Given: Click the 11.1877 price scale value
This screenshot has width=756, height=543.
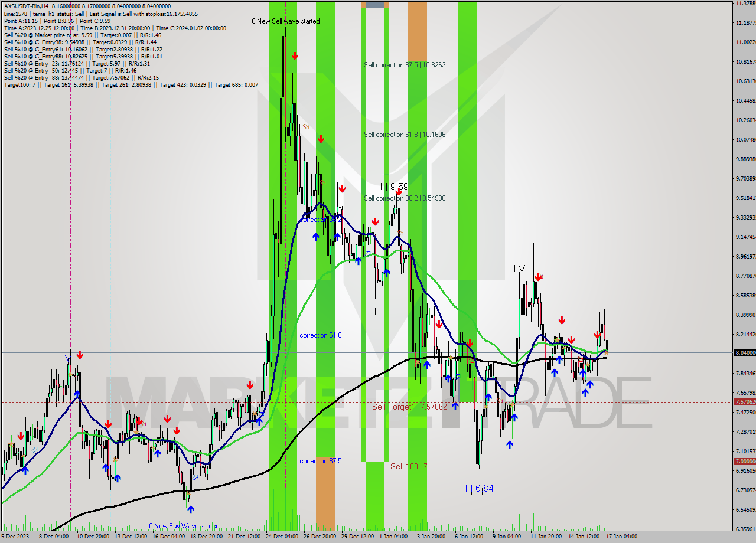Looking at the screenshot, I should [x=745, y=22].
